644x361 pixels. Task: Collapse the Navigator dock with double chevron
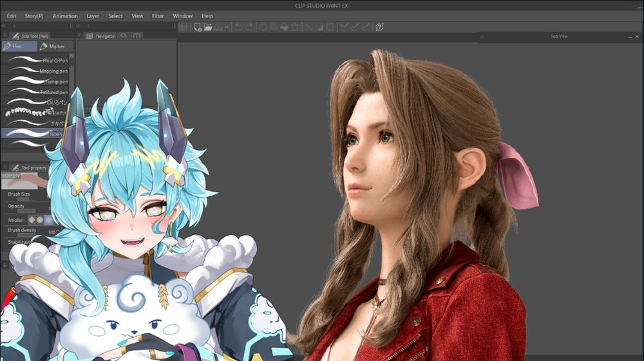[x=79, y=26]
